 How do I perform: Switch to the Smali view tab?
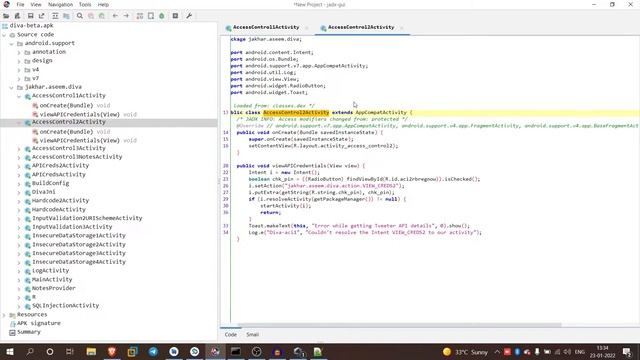coord(252,335)
